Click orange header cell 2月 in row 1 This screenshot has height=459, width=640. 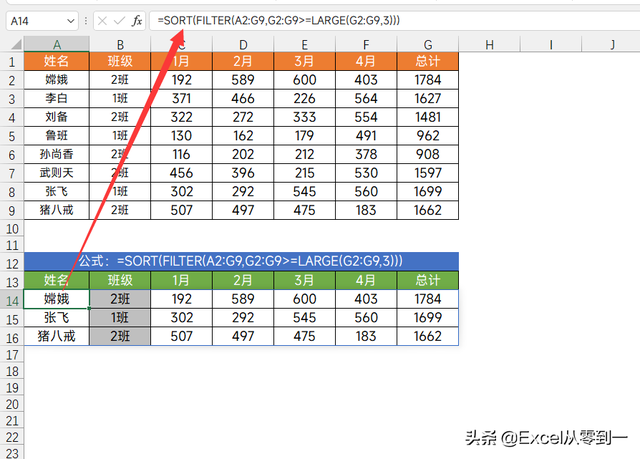point(243,61)
